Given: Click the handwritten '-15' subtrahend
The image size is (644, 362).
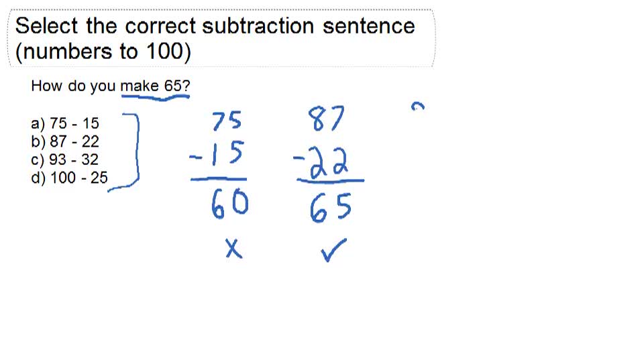Looking at the screenshot, I should (216, 154).
